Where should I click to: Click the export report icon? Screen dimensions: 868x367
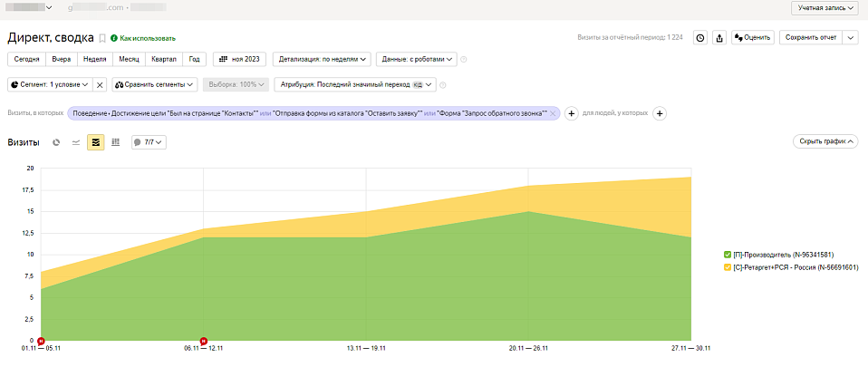[x=719, y=38]
